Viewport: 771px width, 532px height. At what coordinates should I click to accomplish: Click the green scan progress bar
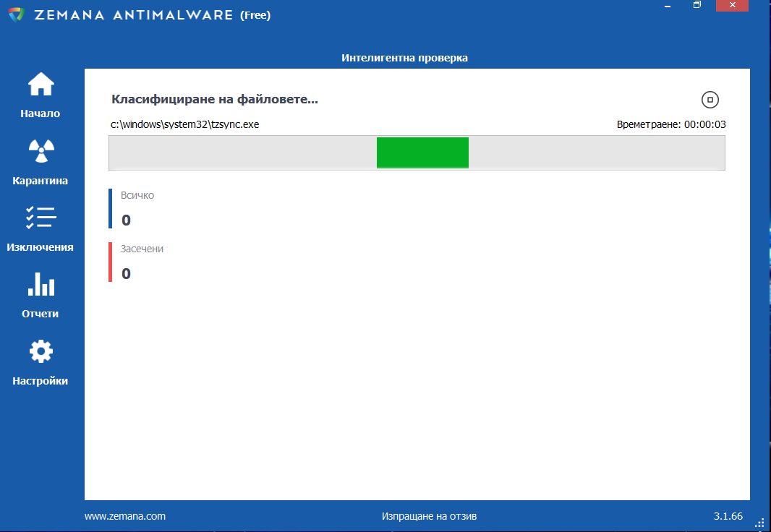[422, 153]
